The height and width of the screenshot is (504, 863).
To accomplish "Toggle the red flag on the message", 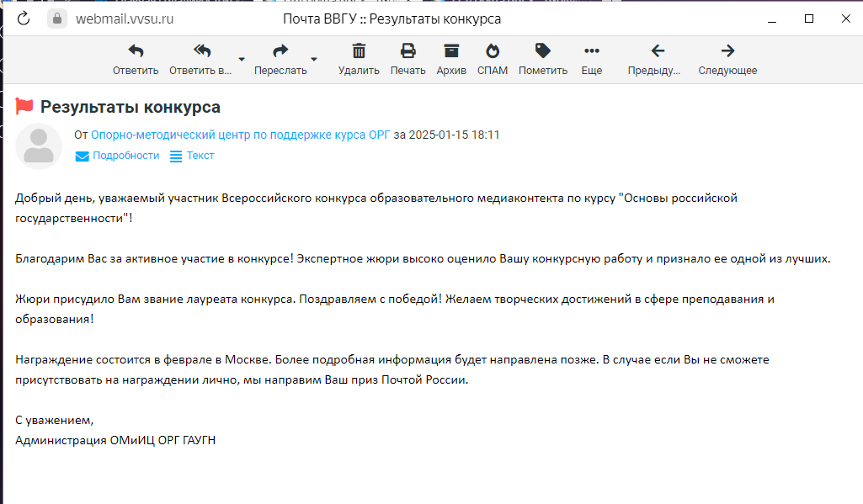I will point(24,107).
